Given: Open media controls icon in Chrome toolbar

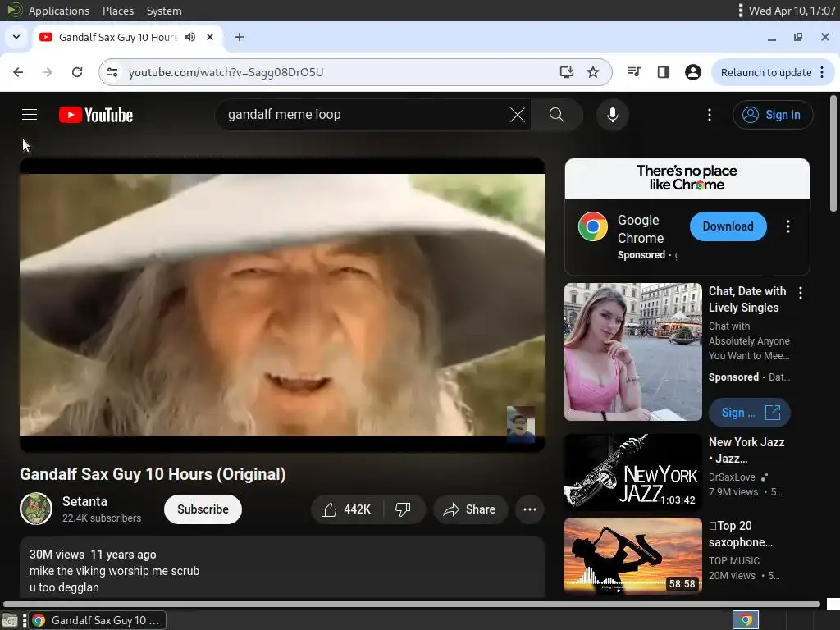Looking at the screenshot, I should pyautogui.click(x=634, y=72).
